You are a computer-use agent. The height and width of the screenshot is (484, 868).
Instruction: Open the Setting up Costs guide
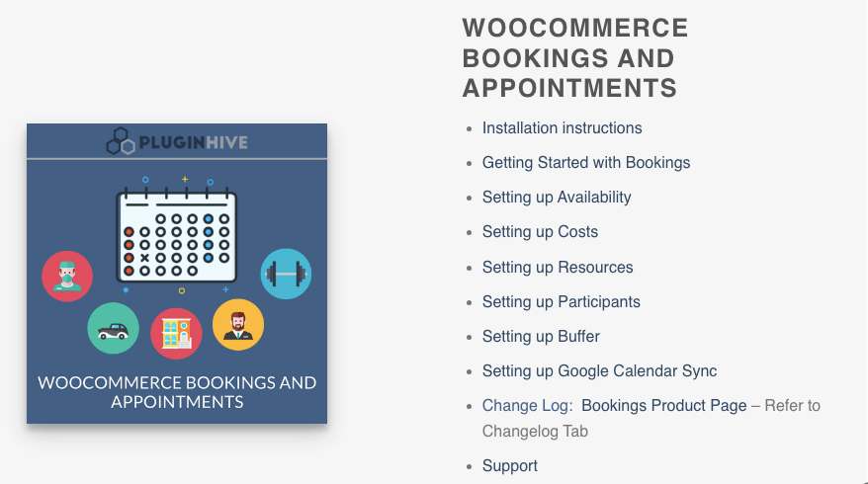click(x=540, y=232)
